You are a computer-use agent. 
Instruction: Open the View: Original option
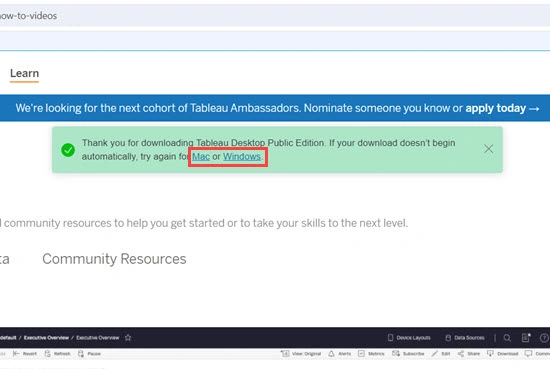click(x=301, y=354)
